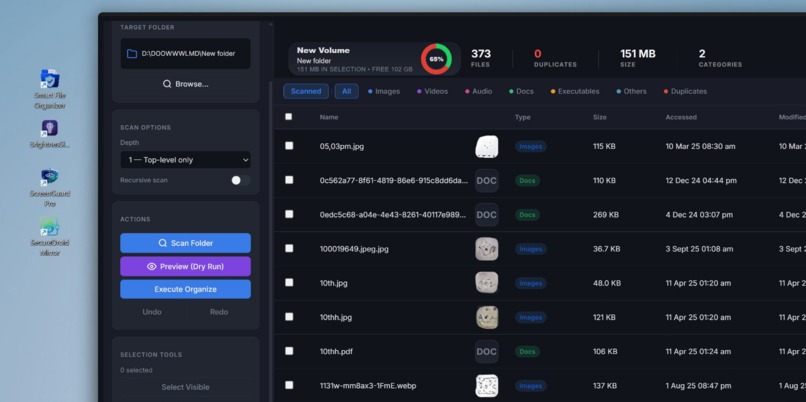Select the Scanned filter tab
806x402 pixels.
click(x=306, y=92)
